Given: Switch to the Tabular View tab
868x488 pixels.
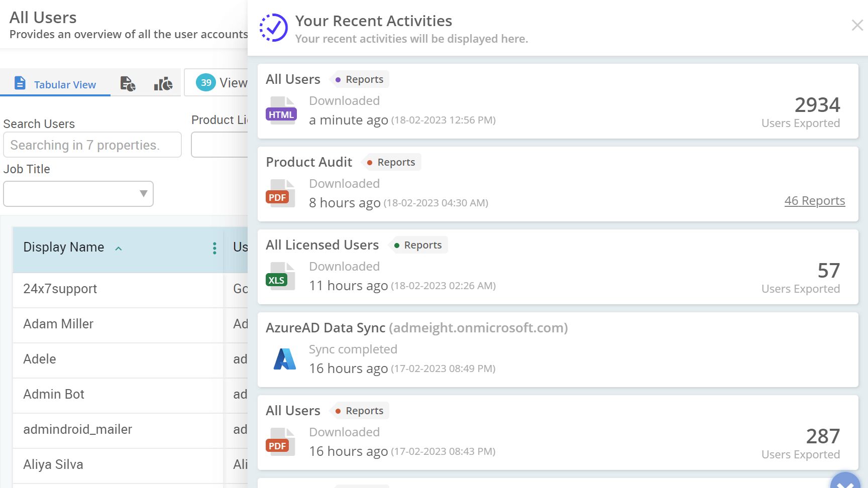Looking at the screenshot, I should click(x=64, y=84).
